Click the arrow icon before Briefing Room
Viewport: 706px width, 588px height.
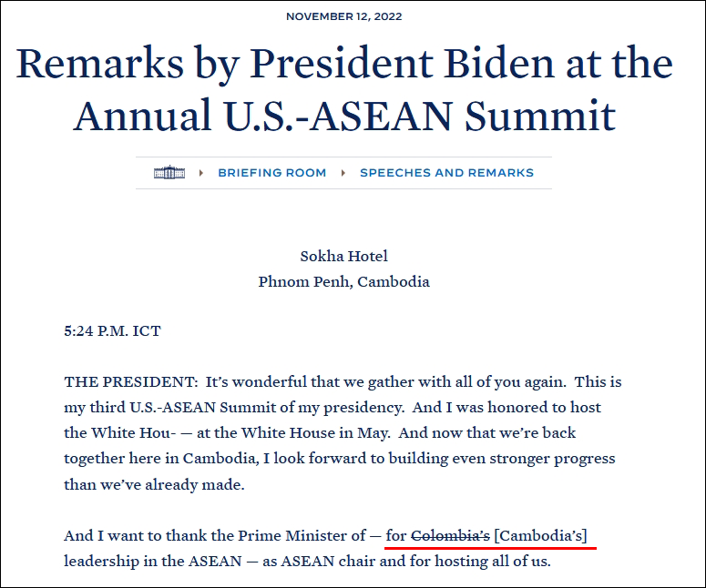201,173
